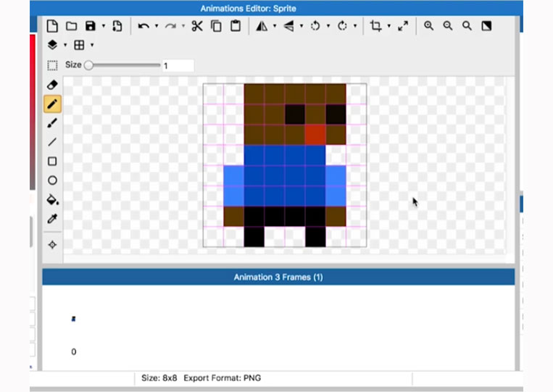Open the undo history dropdown arrow

tap(157, 26)
